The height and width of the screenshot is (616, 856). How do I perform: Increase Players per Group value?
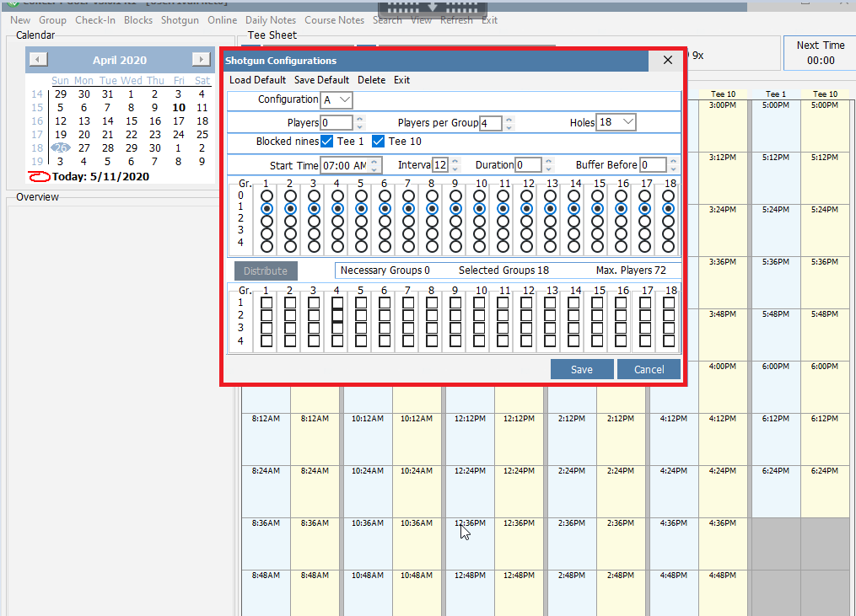(x=509, y=119)
